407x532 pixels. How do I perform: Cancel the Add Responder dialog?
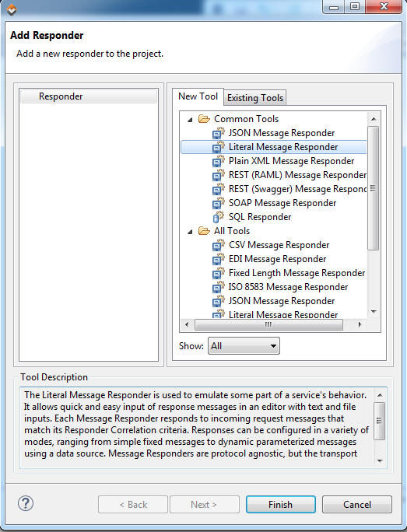click(x=356, y=505)
